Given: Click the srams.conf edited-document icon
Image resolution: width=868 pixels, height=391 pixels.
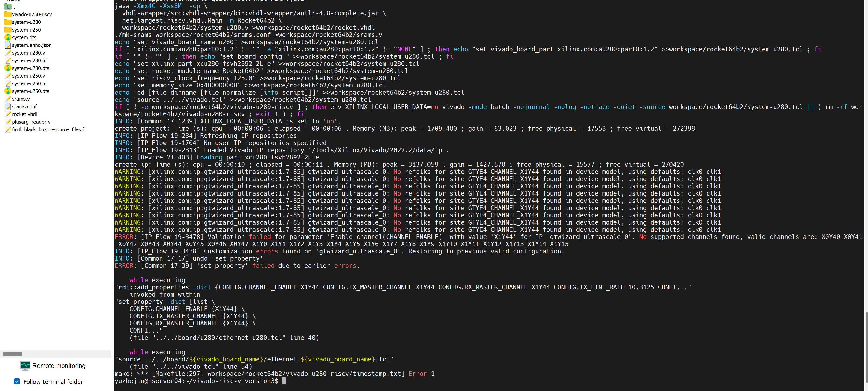Looking at the screenshot, I should (8, 106).
